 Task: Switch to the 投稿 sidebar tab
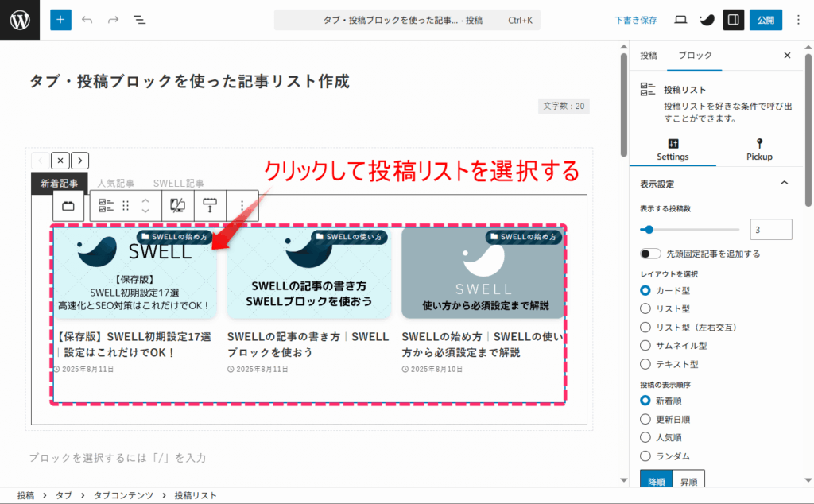coord(649,55)
